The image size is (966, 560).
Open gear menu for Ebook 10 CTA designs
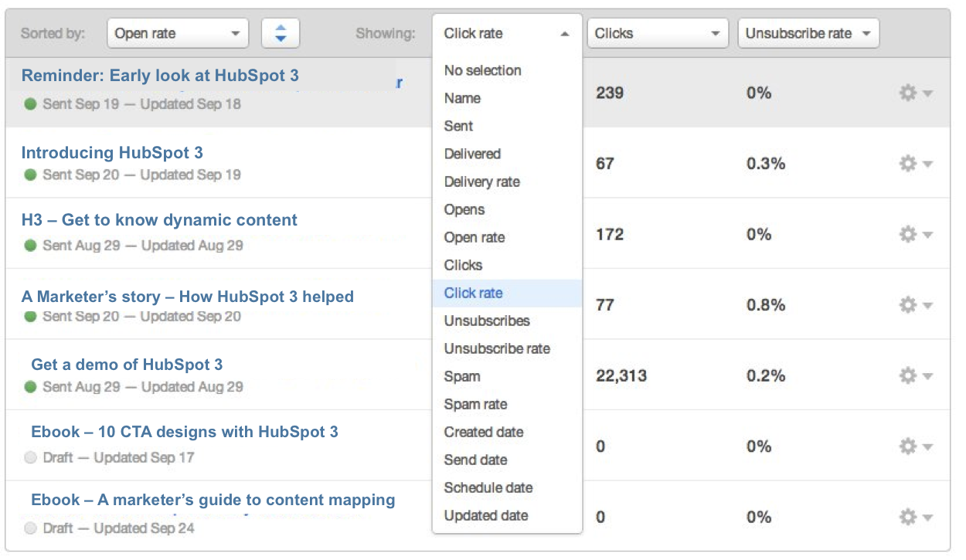coord(915,446)
